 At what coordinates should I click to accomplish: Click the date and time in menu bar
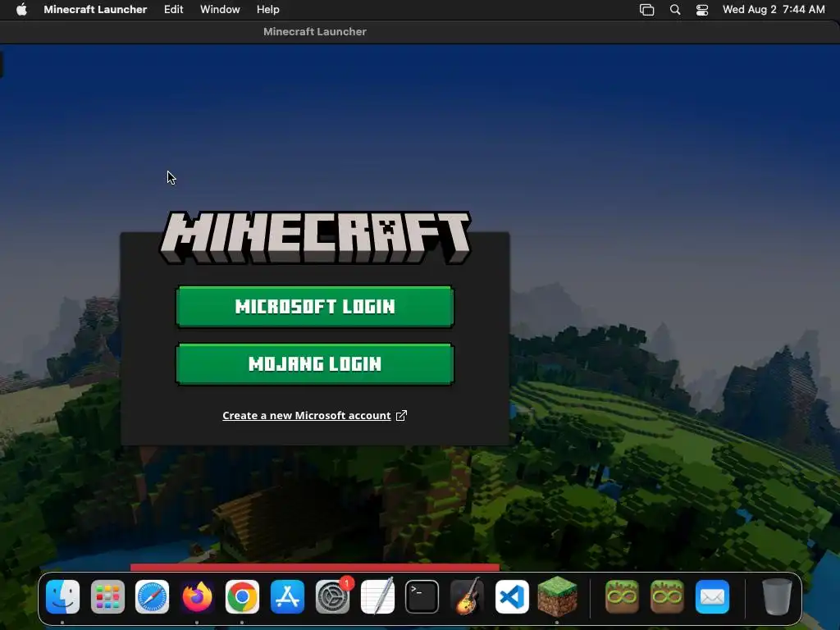point(774,10)
